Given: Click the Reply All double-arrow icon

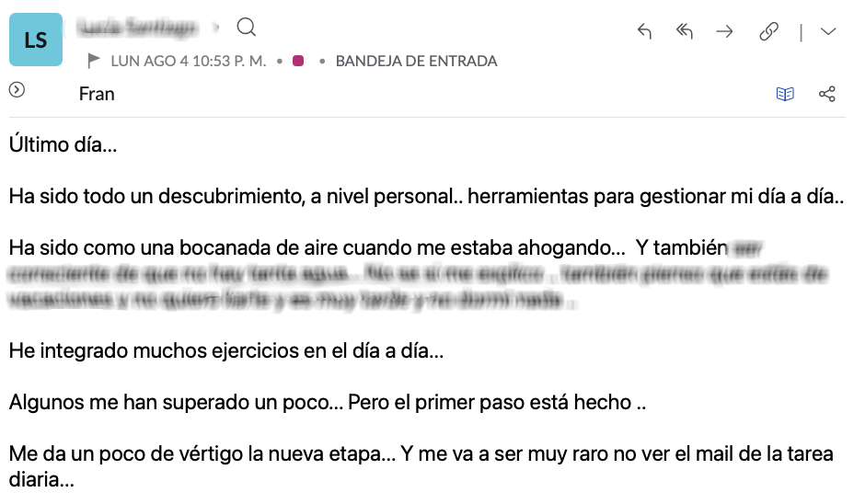Looking at the screenshot, I should [x=684, y=32].
